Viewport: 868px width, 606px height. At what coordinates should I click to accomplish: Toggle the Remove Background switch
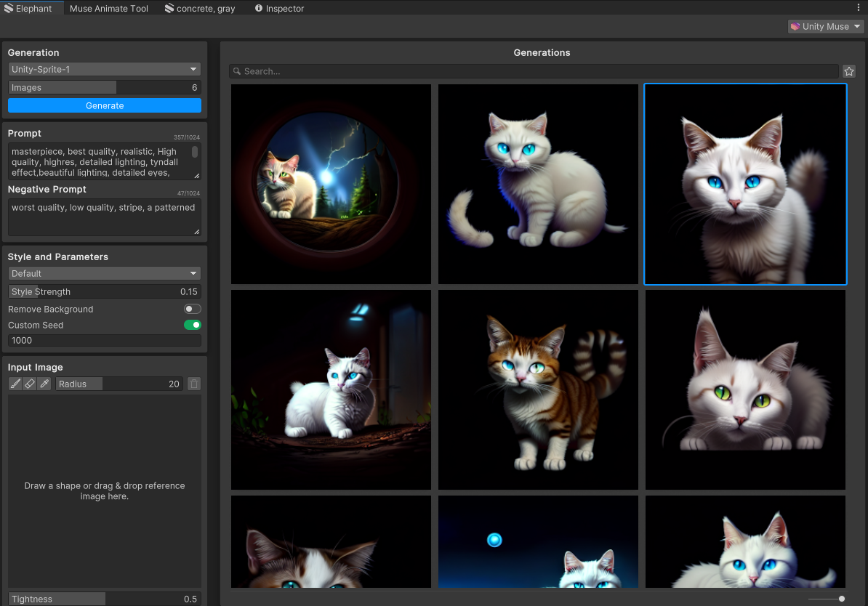point(192,309)
